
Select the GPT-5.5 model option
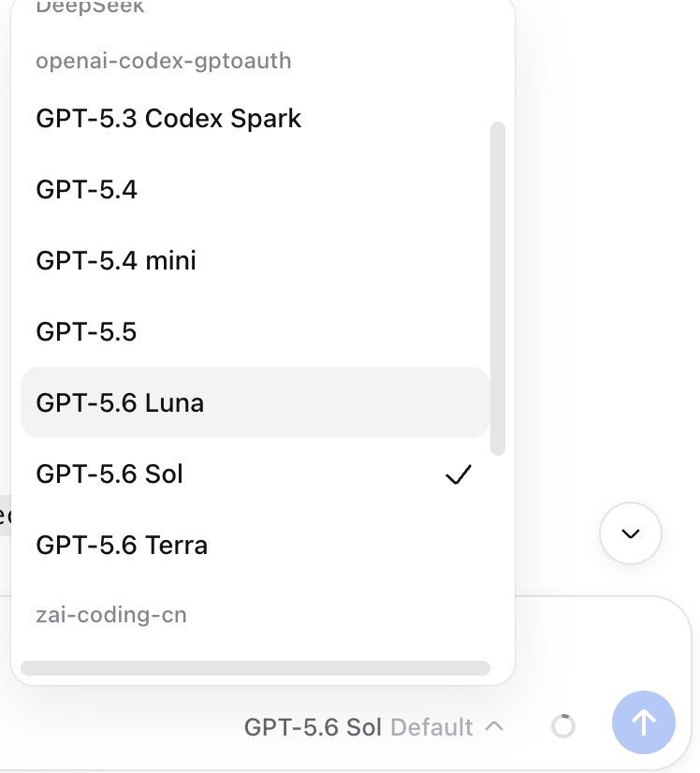coord(255,331)
